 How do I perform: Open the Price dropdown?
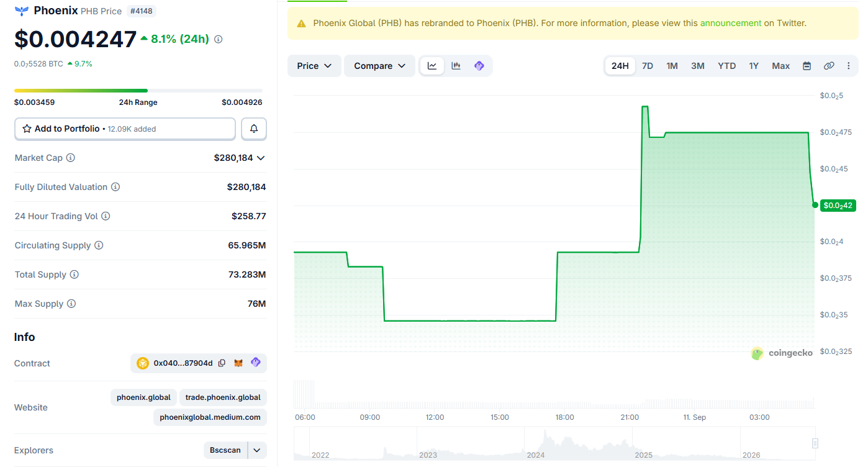(x=314, y=66)
